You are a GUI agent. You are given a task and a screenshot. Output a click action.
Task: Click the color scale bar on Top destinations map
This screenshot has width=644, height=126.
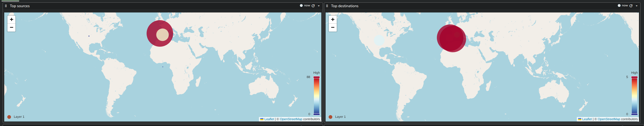[634, 96]
